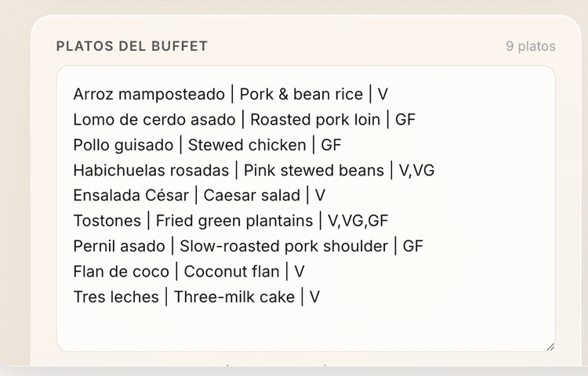Viewport: 588px width, 376px height.
Task: Click the "Flan de coco" dish name
Action: [121, 272]
